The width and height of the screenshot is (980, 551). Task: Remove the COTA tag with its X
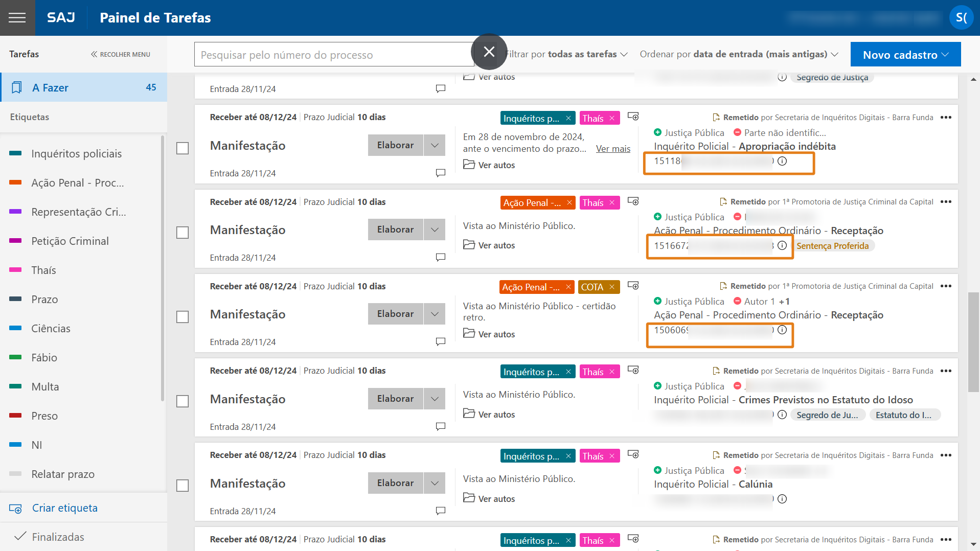612,287
